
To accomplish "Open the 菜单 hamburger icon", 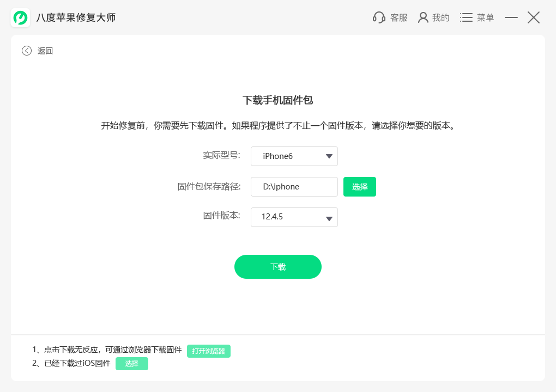I will pos(466,17).
